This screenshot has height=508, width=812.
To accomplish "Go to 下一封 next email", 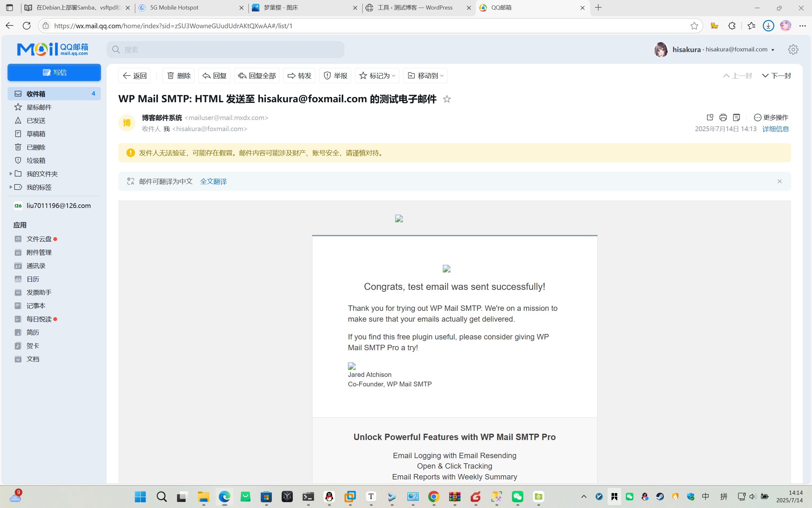I will pyautogui.click(x=776, y=76).
